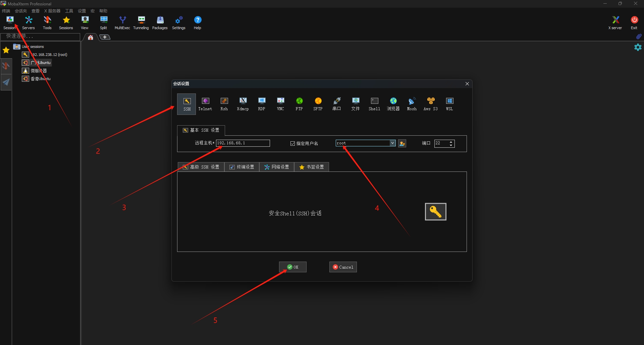Select the Aws S3 session type
This screenshot has height=345, width=644.
tap(431, 104)
